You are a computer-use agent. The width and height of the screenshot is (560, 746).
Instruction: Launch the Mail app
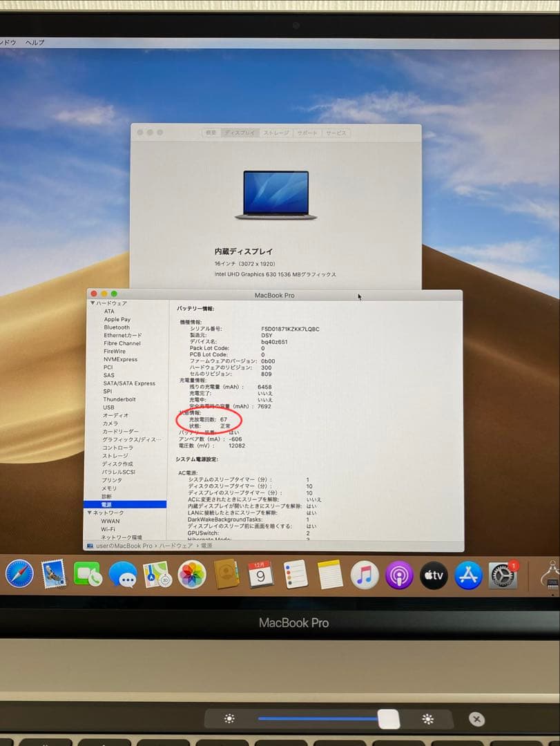(x=54, y=573)
